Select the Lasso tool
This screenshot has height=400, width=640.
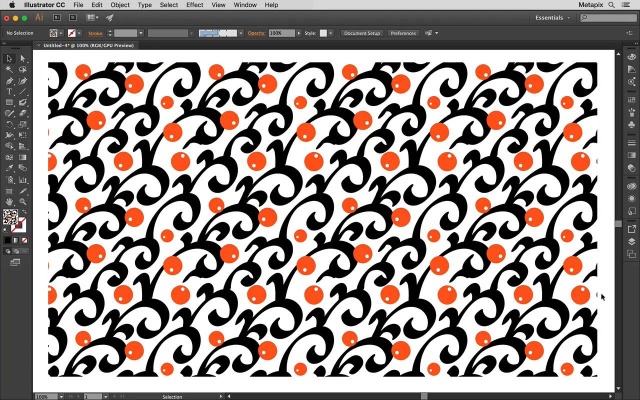(x=22, y=70)
